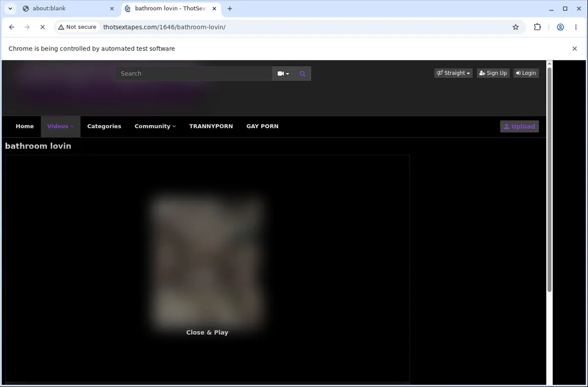The height and width of the screenshot is (387, 588).
Task: Click the purple magnifier search icon
Action: pos(302,73)
